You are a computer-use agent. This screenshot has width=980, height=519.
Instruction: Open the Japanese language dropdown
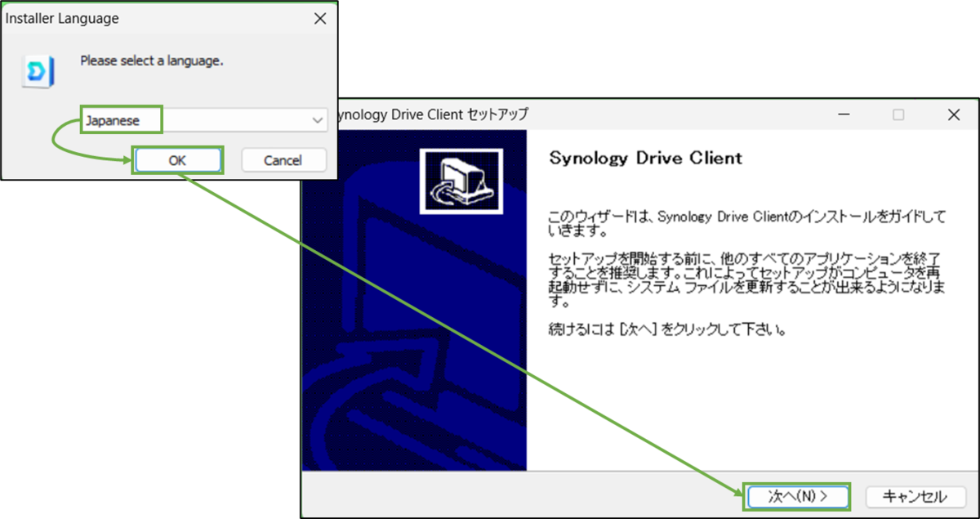(204, 120)
